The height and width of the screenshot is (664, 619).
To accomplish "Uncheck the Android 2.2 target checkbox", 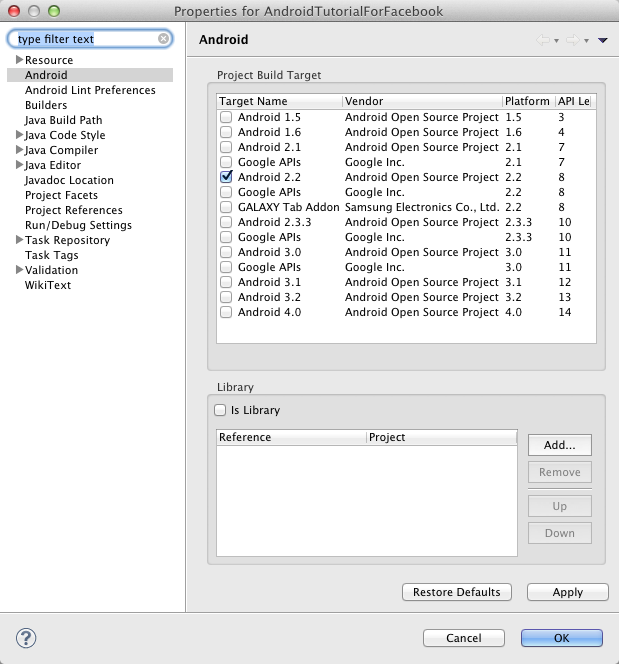I will click(x=226, y=177).
